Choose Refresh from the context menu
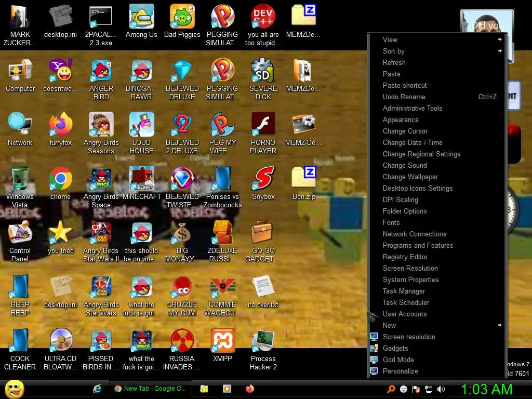Screen dimensions: 532x399 point(437,62)
